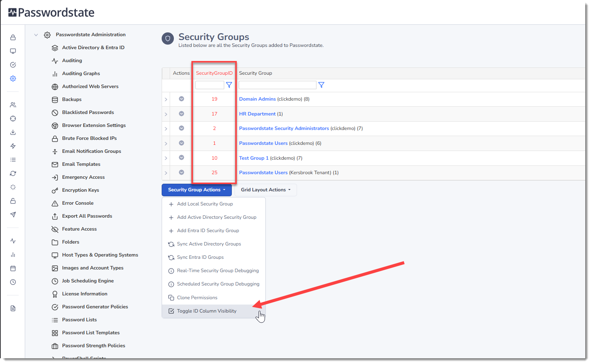The width and height of the screenshot is (591, 364).
Task: Select Add Active Directory Security Group
Action: pyautogui.click(x=213, y=217)
